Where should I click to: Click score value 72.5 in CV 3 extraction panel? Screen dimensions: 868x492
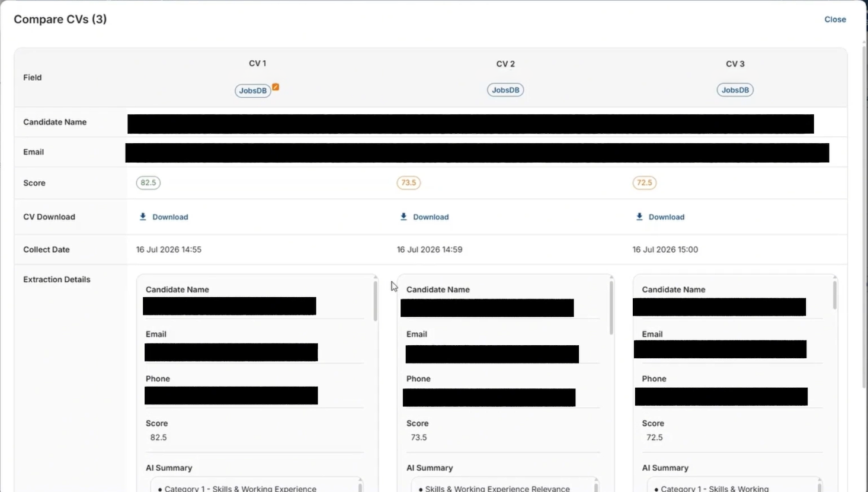pos(655,438)
